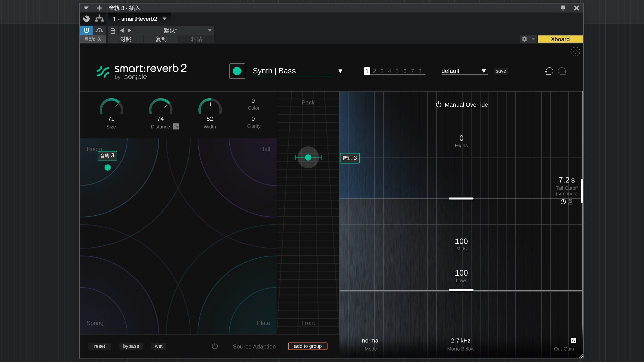644x362 pixels.
Task: Open the 默认* preset dropdown
Action: click(174, 31)
